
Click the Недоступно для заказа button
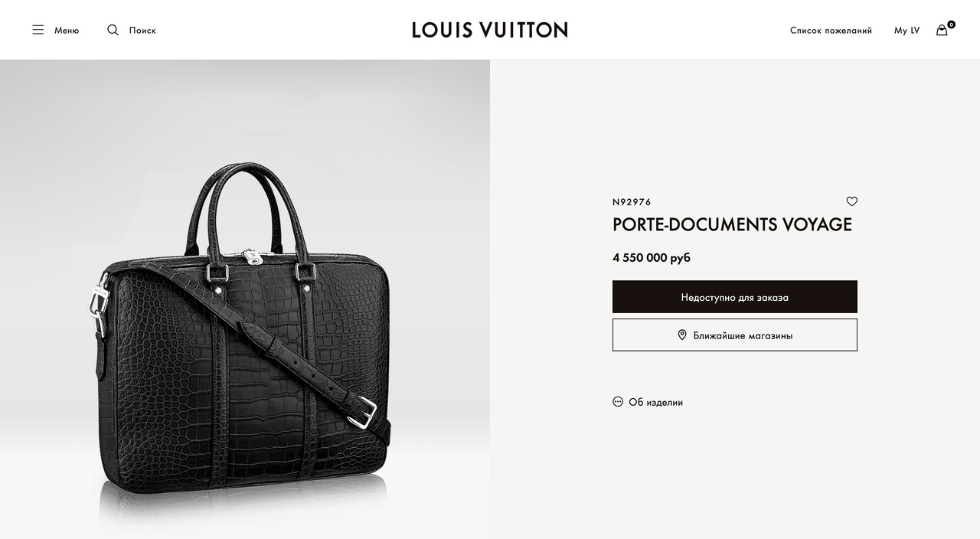click(735, 297)
